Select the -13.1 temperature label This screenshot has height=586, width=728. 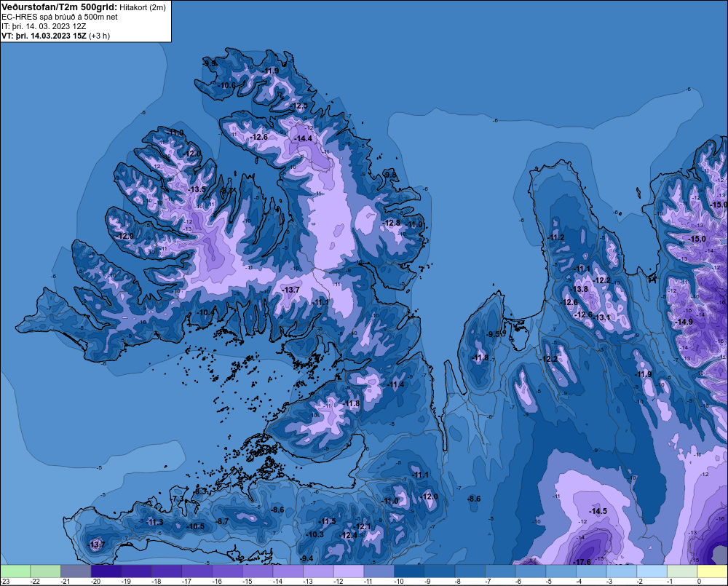point(602,317)
